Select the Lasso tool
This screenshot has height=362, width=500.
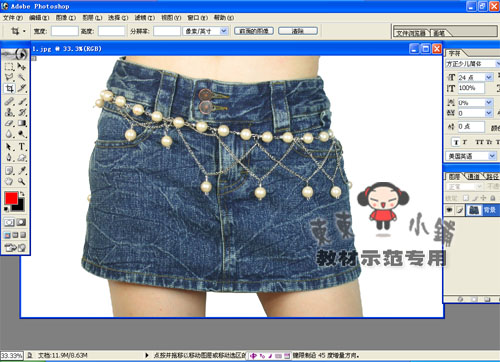[9, 77]
